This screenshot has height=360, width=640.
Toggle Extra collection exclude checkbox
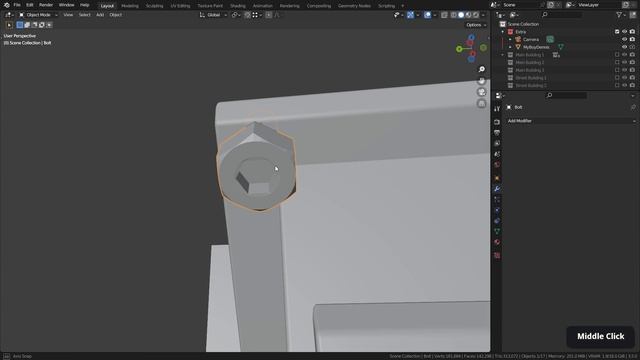click(x=617, y=32)
